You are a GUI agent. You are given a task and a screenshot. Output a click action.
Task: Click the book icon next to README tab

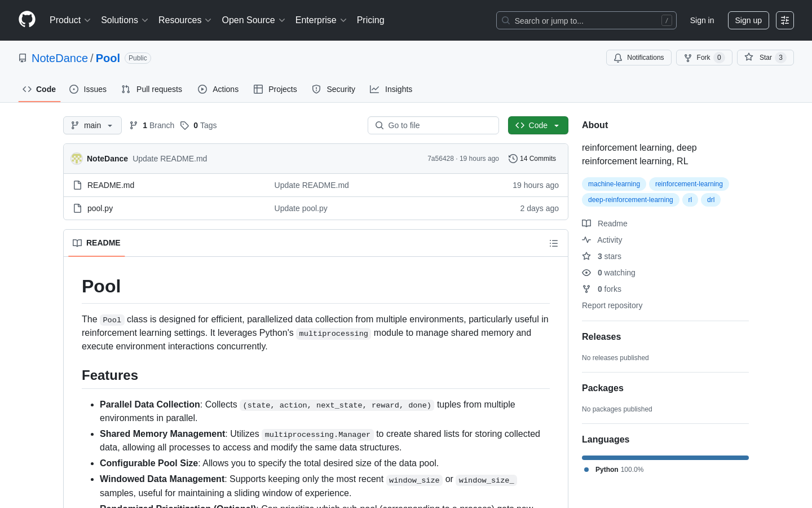[x=77, y=243]
